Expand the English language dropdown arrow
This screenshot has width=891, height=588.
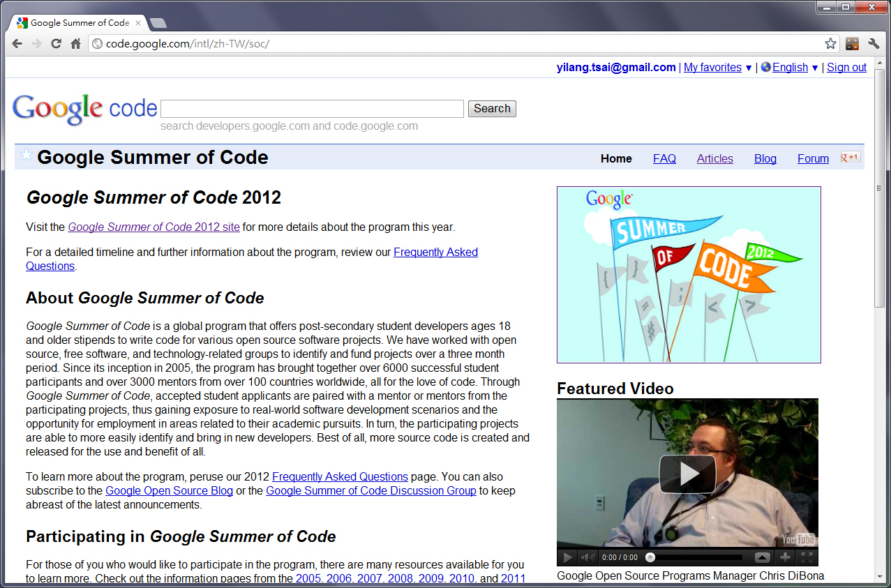(x=815, y=68)
